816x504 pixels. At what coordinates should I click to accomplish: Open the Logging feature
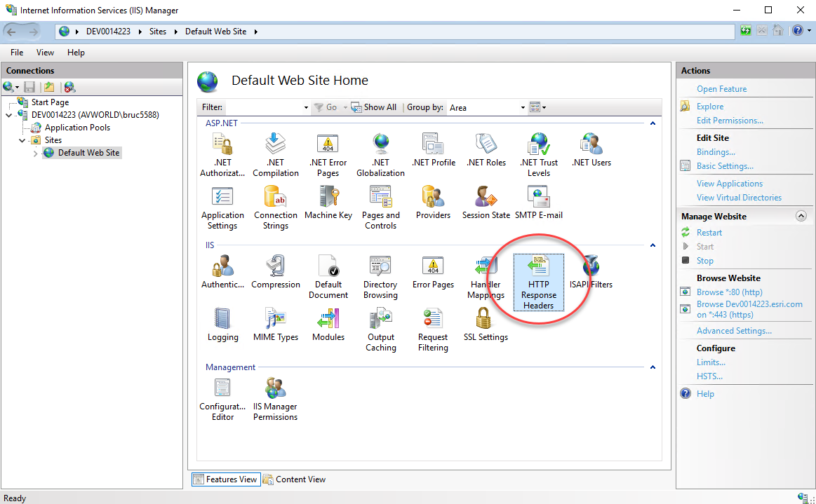point(222,325)
